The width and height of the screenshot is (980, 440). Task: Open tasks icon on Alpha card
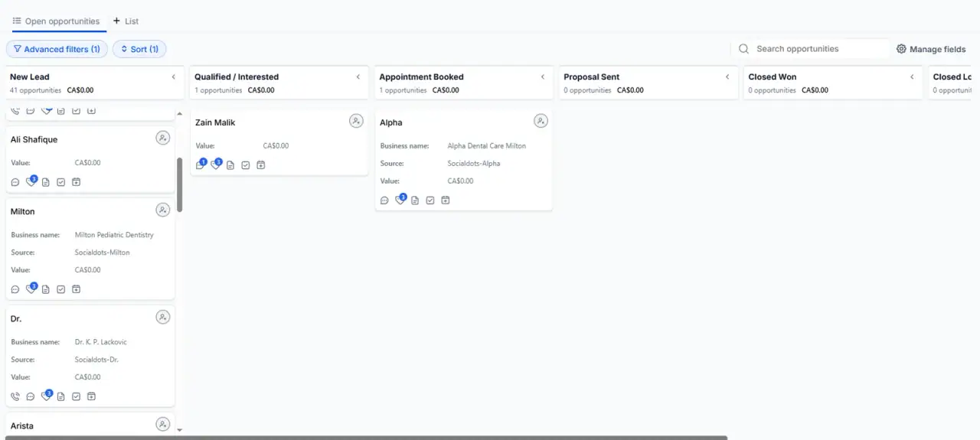tap(430, 200)
